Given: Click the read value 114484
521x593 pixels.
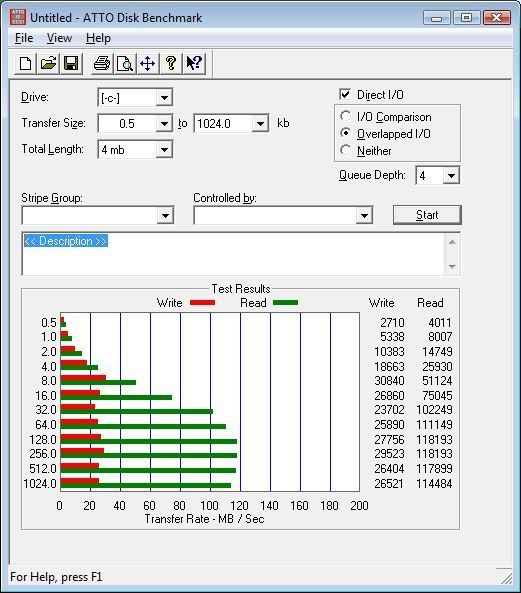Looking at the screenshot, I should [x=434, y=483].
